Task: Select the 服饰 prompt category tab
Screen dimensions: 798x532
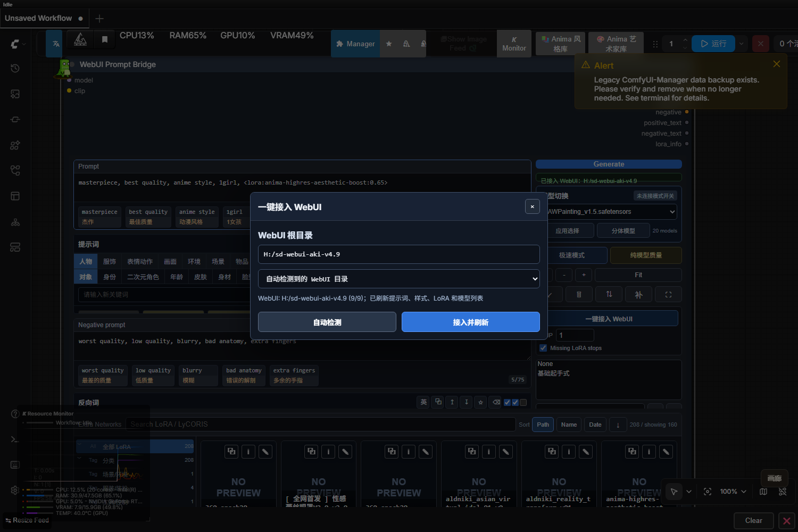Action: point(110,262)
